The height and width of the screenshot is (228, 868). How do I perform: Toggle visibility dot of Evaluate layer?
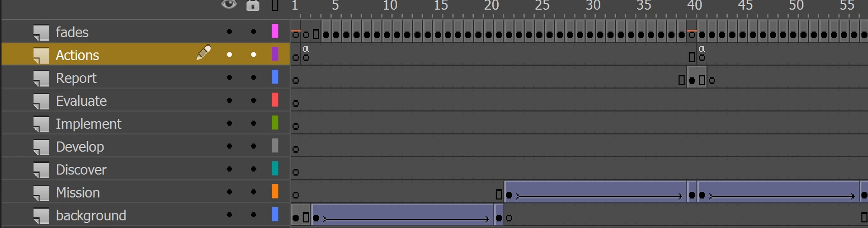(x=230, y=100)
